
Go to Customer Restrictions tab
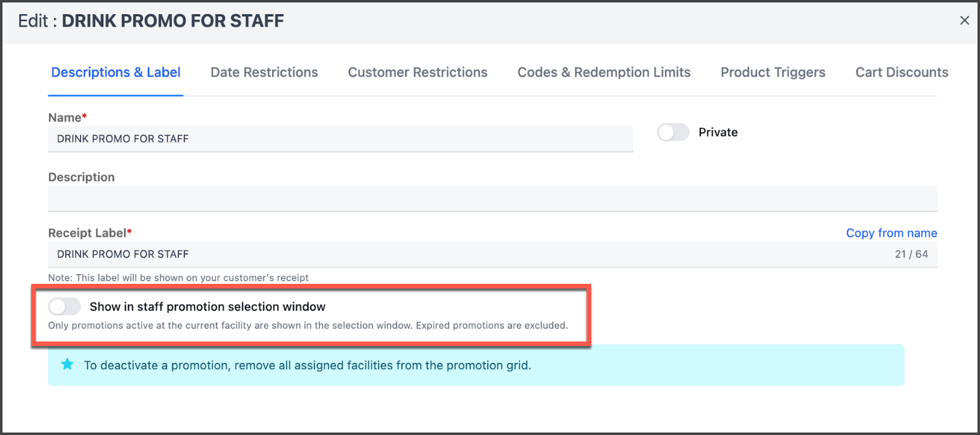(x=418, y=73)
